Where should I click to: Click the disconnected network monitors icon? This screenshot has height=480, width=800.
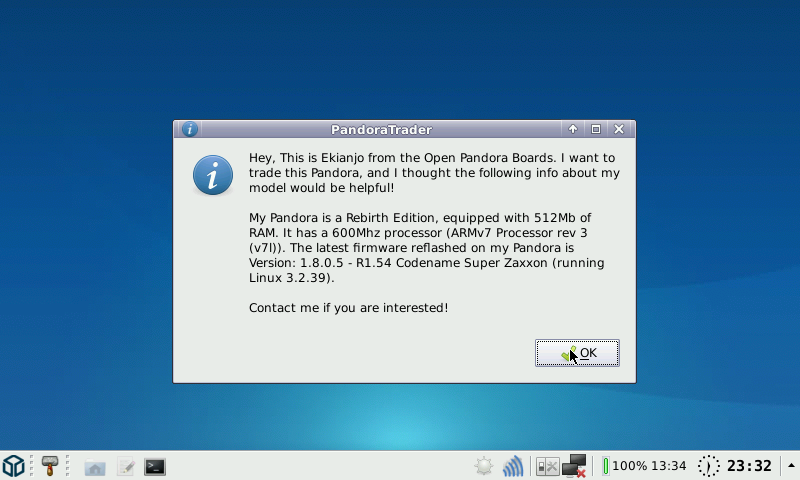click(x=574, y=466)
